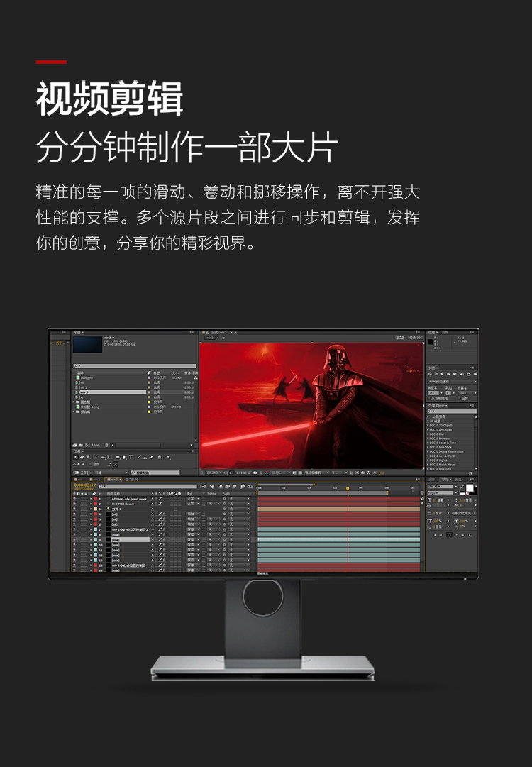Select the Unified Camera tool
The width and height of the screenshot is (532, 767).
point(103,457)
